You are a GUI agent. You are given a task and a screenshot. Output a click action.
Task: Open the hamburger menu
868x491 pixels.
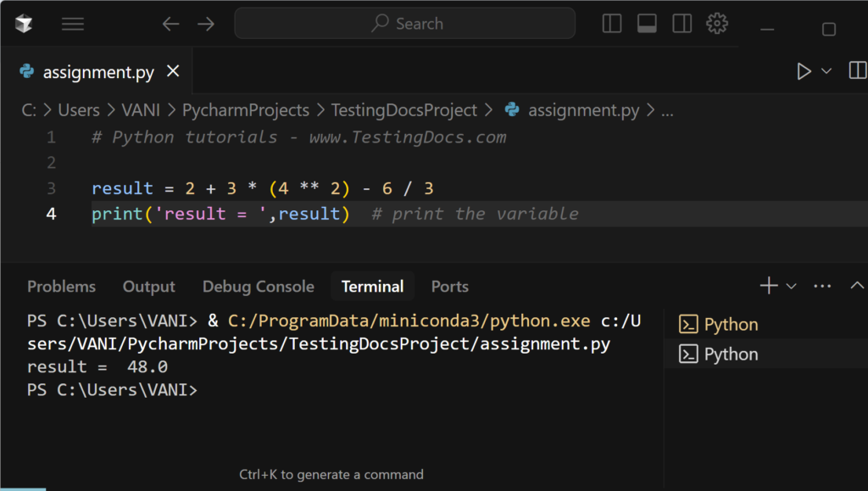tap(73, 23)
